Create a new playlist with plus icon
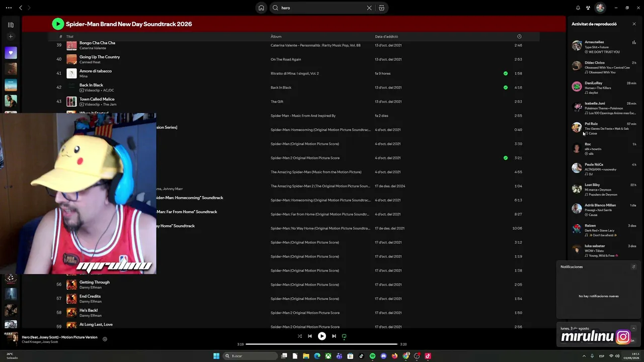Viewport: 644px width, 362px height. 11,36
